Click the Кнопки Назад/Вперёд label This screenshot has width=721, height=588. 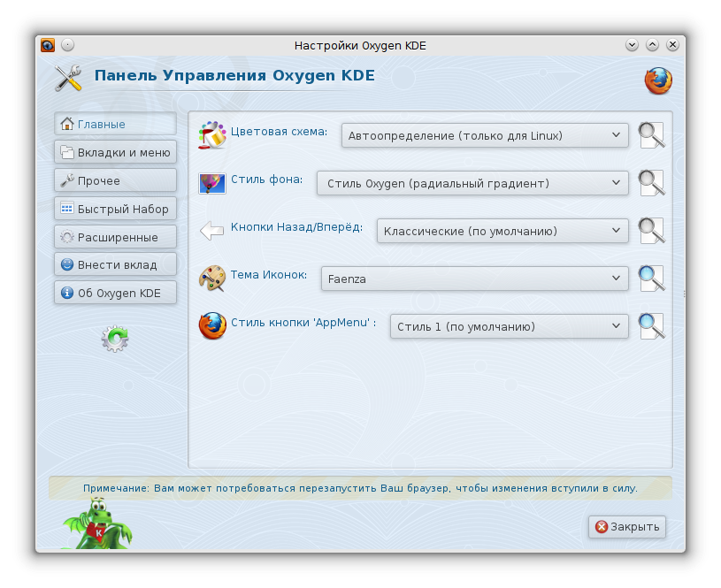(x=296, y=227)
